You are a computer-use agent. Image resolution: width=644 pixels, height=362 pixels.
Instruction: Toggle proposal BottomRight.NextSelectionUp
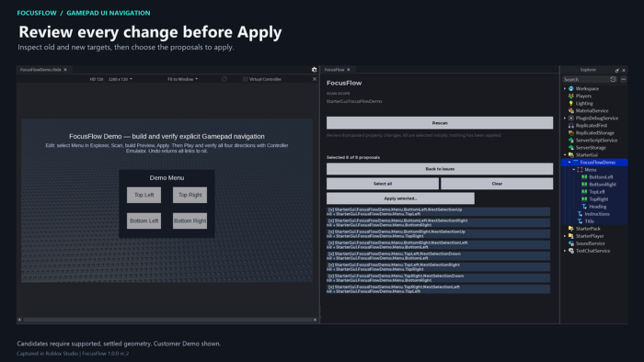pos(438,234)
